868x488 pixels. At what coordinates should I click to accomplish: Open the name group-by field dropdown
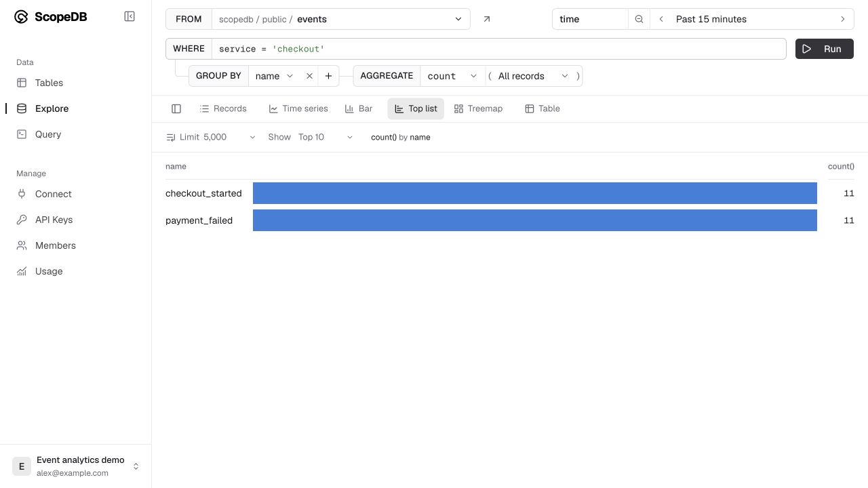[274, 76]
